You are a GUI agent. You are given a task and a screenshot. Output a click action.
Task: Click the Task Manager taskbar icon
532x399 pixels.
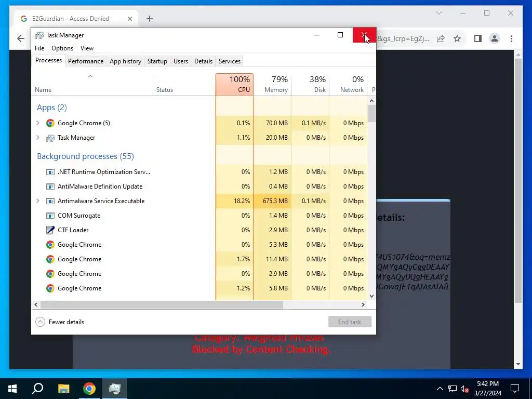point(115,389)
